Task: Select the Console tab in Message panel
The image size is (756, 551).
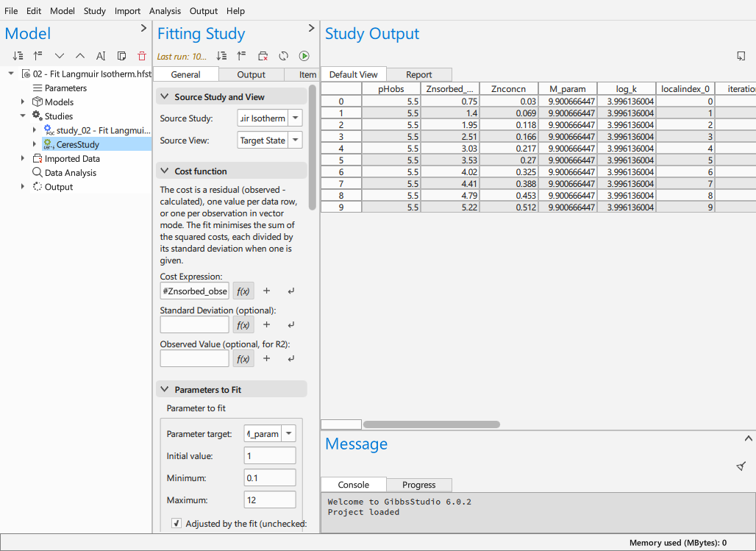Action: [354, 484]
